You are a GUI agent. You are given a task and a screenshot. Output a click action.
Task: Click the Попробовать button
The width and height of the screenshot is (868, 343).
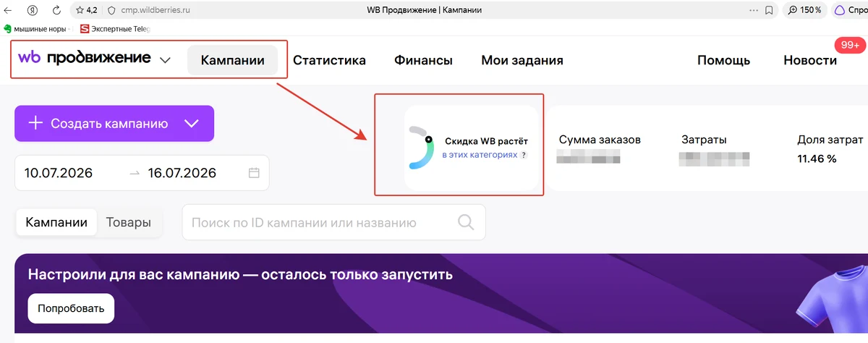coord(71,308)
